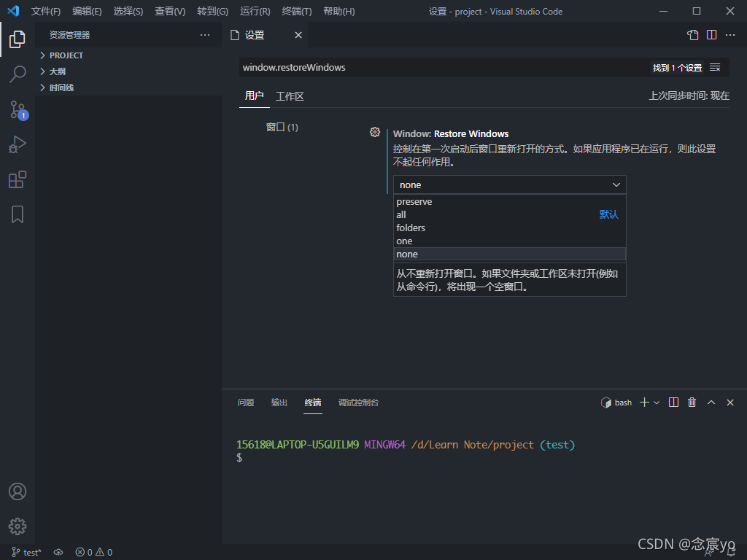
Task: Open the Accounts menu icon
Action: (18, 491)
